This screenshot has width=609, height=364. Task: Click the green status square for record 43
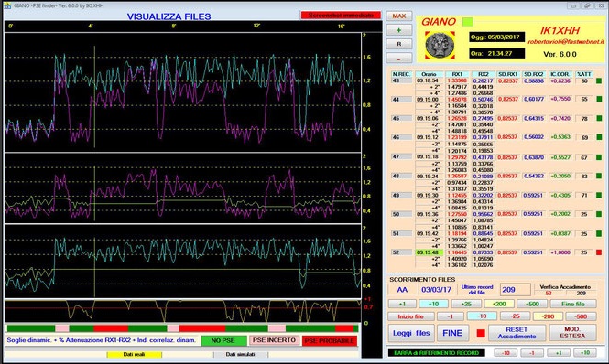click(x=599, y=81)
